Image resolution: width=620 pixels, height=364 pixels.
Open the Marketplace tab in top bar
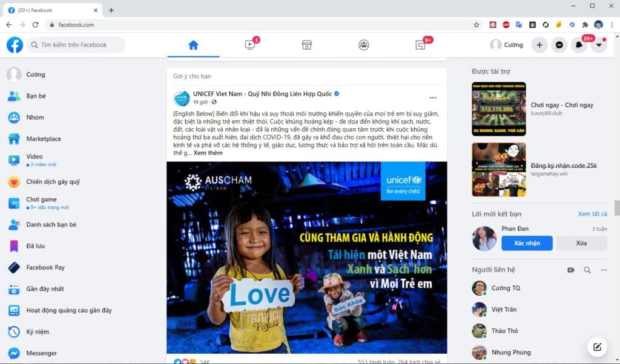click(307, 45)
